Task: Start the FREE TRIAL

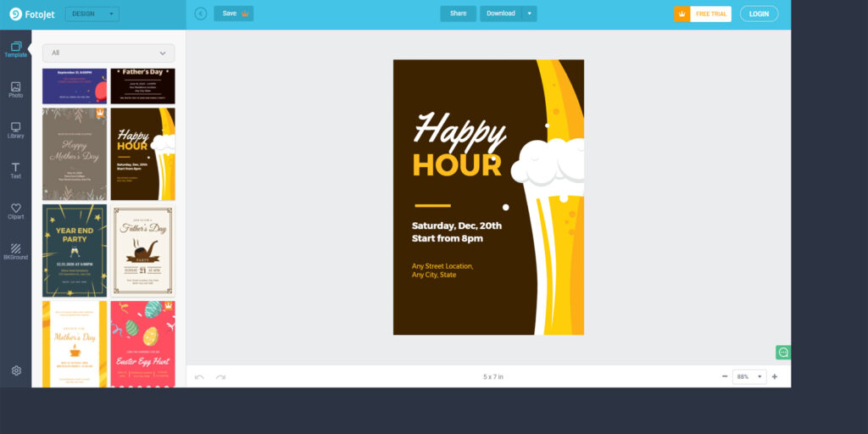Action: click(x=703, y=14)
